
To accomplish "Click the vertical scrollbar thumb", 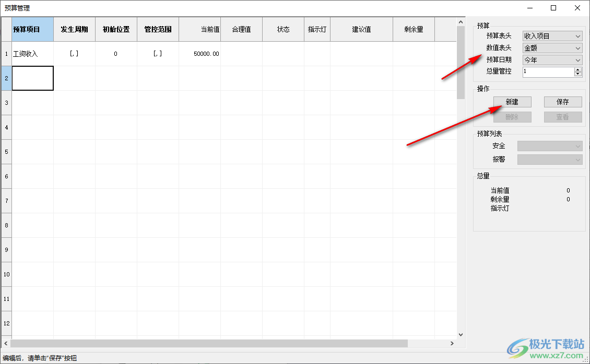I will pyautogui.click(x=461, y=63).
